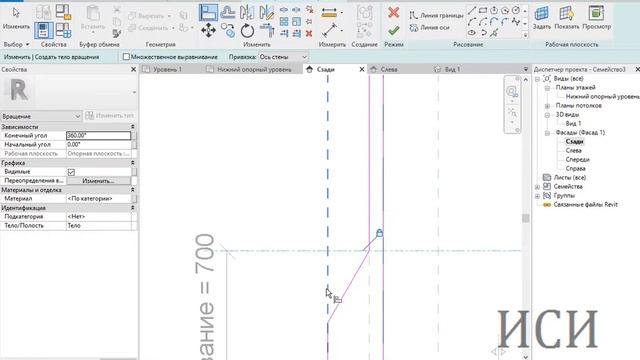This screenshot has height=360, width=640.
Task: Select the Copy tool icon
Action: [x=228, y=31]
